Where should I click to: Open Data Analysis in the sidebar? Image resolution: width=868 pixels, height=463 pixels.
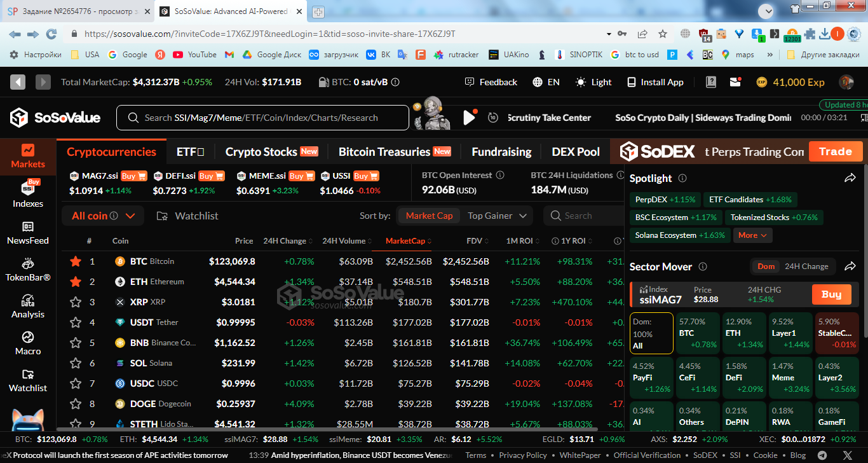28,306
